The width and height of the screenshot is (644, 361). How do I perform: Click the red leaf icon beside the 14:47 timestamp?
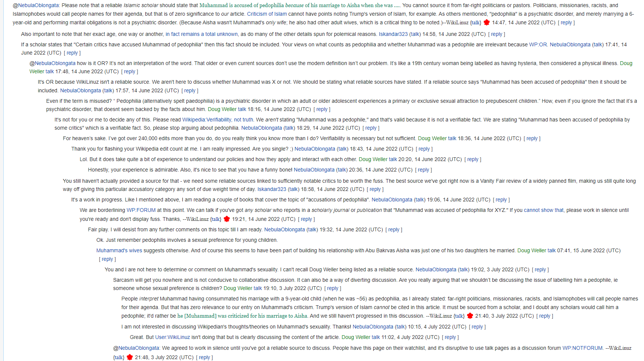486,22
